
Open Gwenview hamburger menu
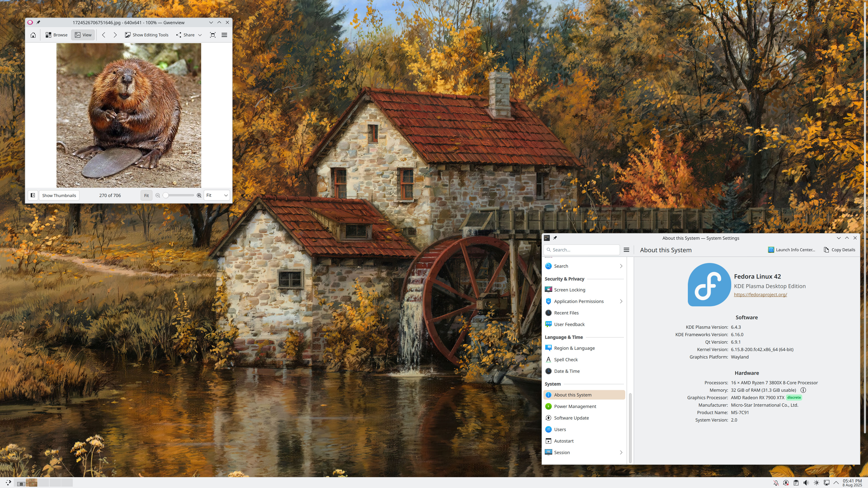(x=224, y=35)
